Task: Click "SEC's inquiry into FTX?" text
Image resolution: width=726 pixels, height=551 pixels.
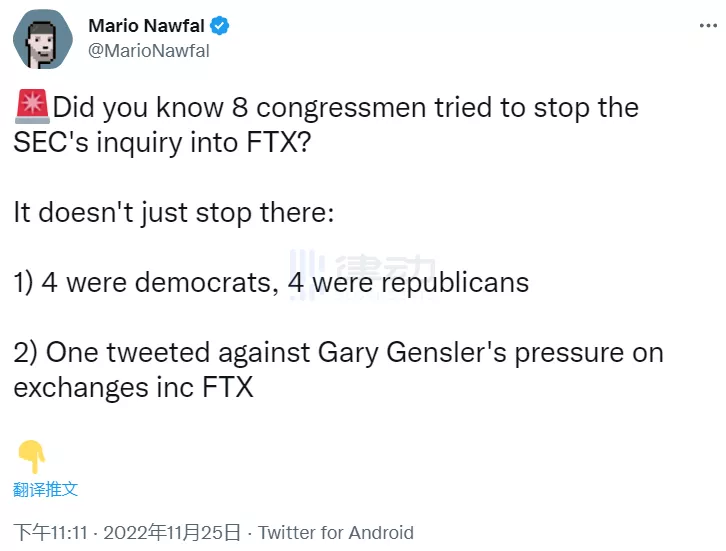Action: [x=162, y=142]
